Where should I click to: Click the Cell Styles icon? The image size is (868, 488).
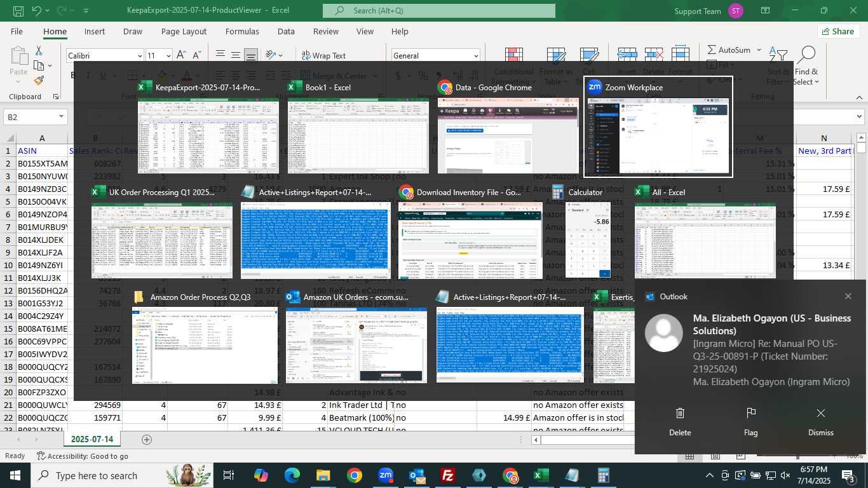click(589, 55)
